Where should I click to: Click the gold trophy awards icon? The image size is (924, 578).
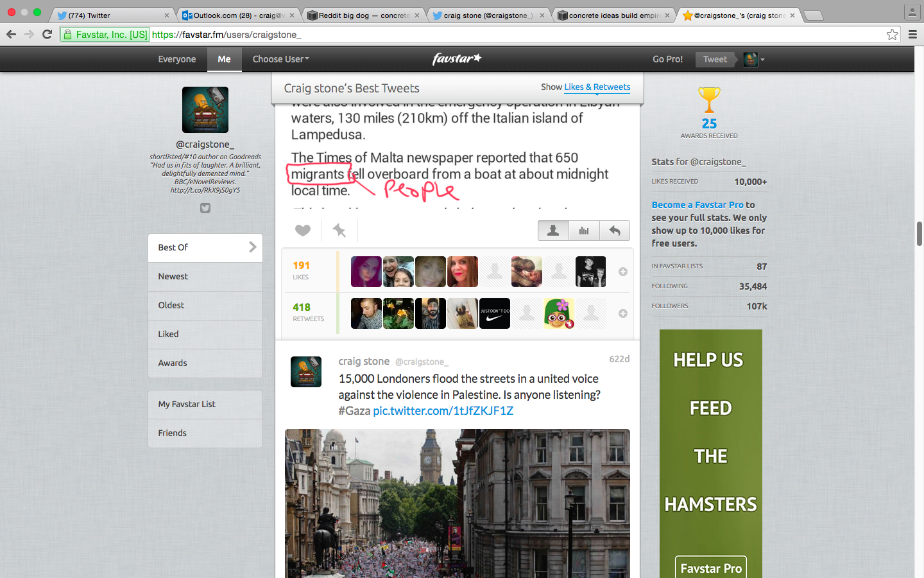point(709,100)
